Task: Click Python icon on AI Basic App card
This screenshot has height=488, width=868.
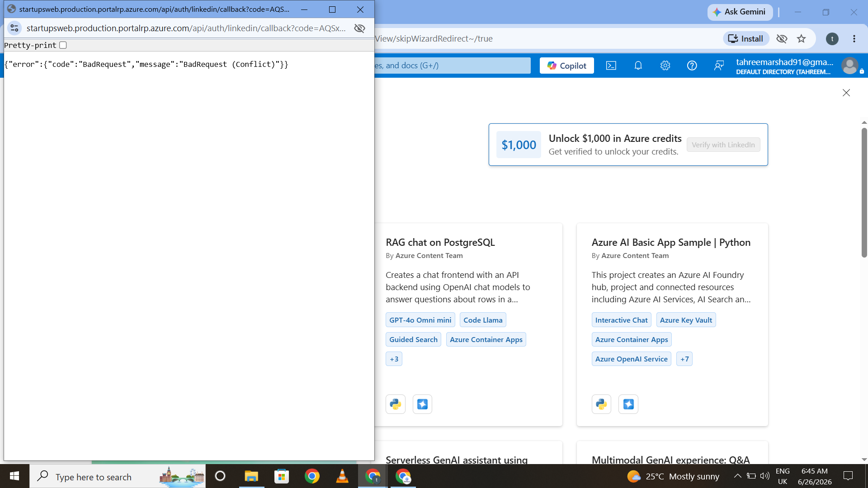Action: coord(601,404)
